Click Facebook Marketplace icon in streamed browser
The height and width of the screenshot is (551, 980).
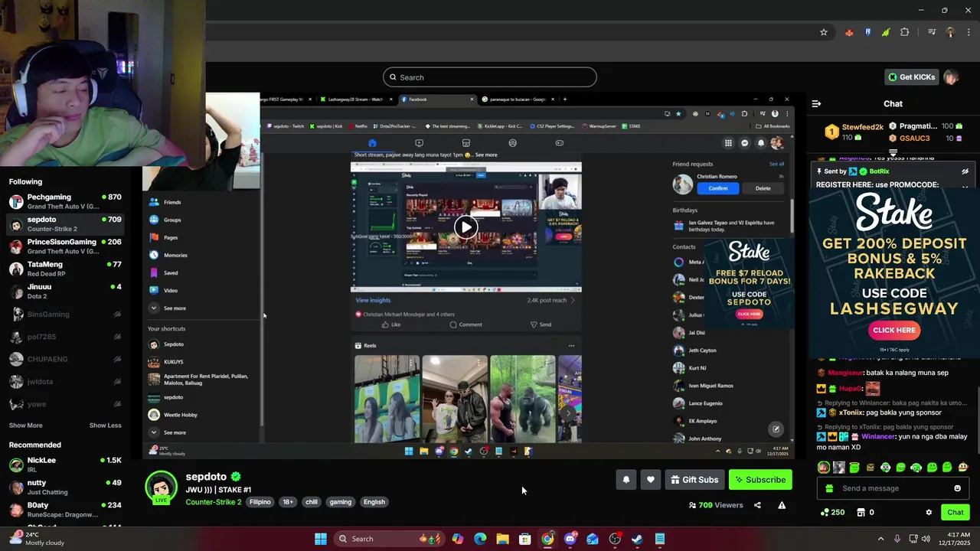pyautogui.click(x=465, y=143)
